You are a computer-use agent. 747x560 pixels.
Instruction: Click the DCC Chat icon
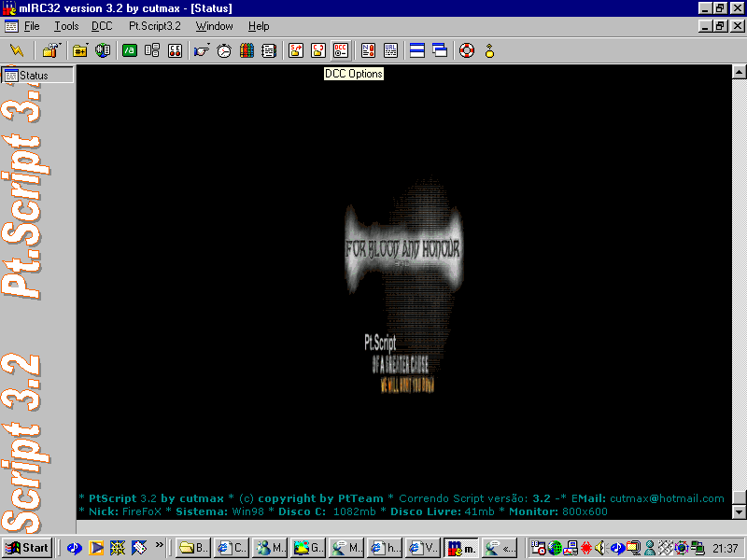[x=318, y=50]
